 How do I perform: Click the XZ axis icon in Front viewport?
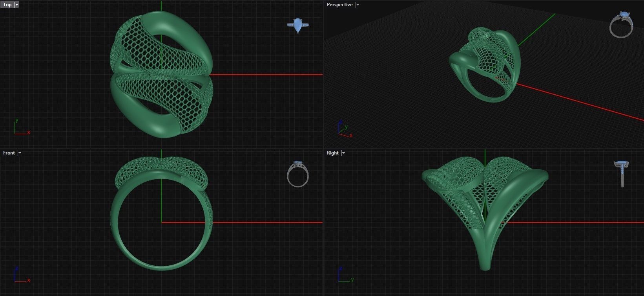22,274
